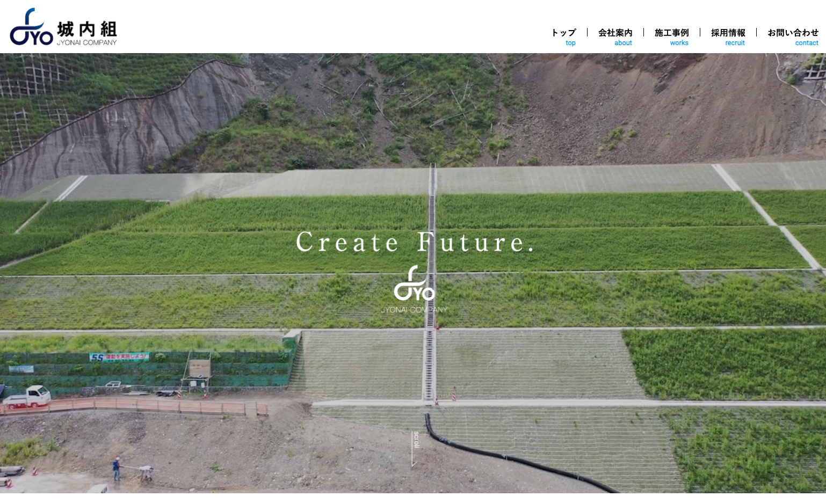The image size is (826, 504).
Task: Click the white JYO logo on hero
Action: [414, 283]
